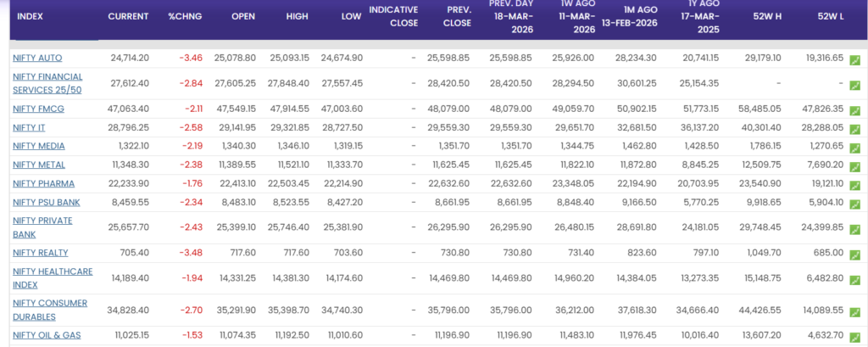
Task: Click the chart icon in NIFTY IT row
Action: tap(854, 130)
